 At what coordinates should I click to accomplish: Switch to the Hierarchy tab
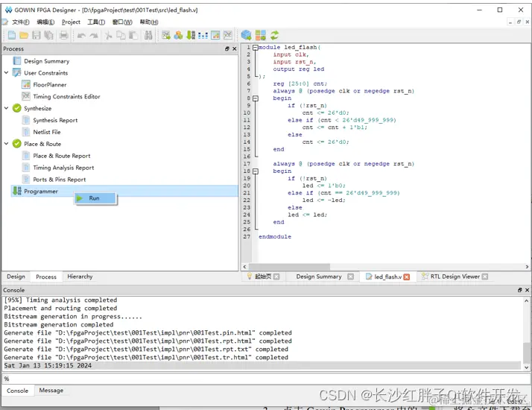click(80, 277)
